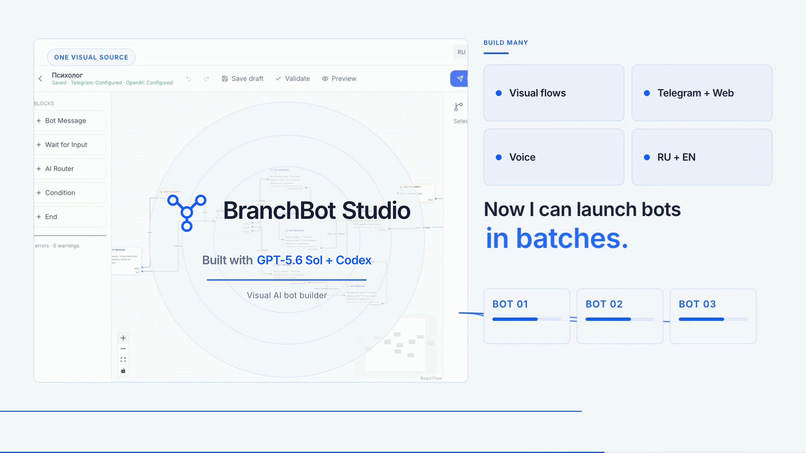806x453 pixels.
Task: Click the Save draft button
Action: pyautogui.click(x=243, y=79)
